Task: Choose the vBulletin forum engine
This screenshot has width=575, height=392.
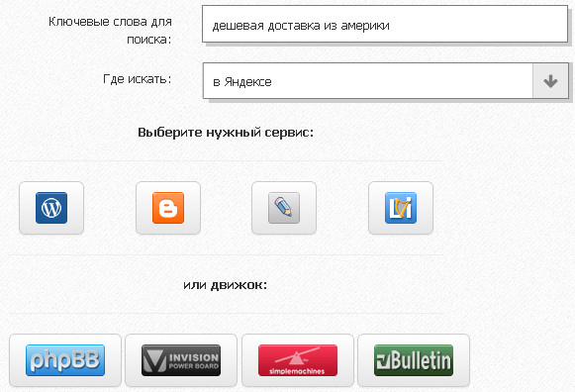Action: tap(414, 360)
